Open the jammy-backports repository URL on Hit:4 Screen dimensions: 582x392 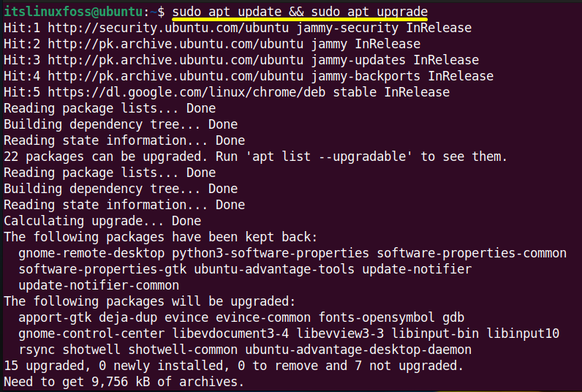pos(175,76)
